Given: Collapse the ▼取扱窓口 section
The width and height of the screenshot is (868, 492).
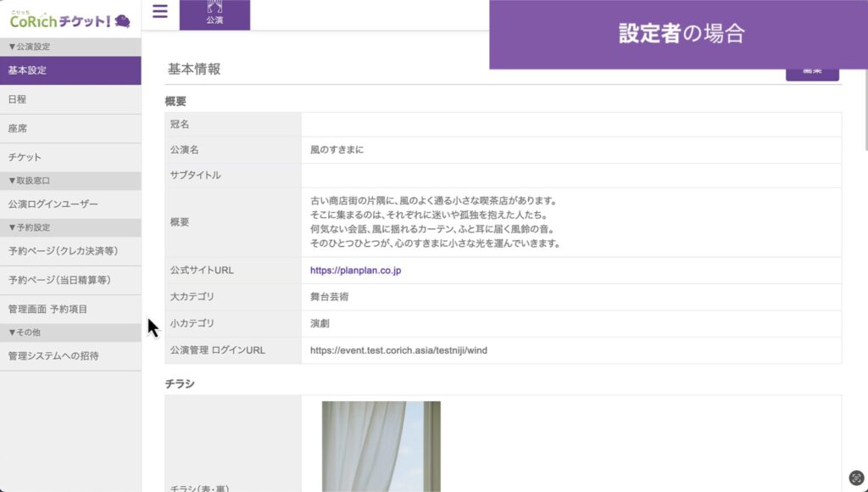Looking at the screenshot, I should point(29,181).
